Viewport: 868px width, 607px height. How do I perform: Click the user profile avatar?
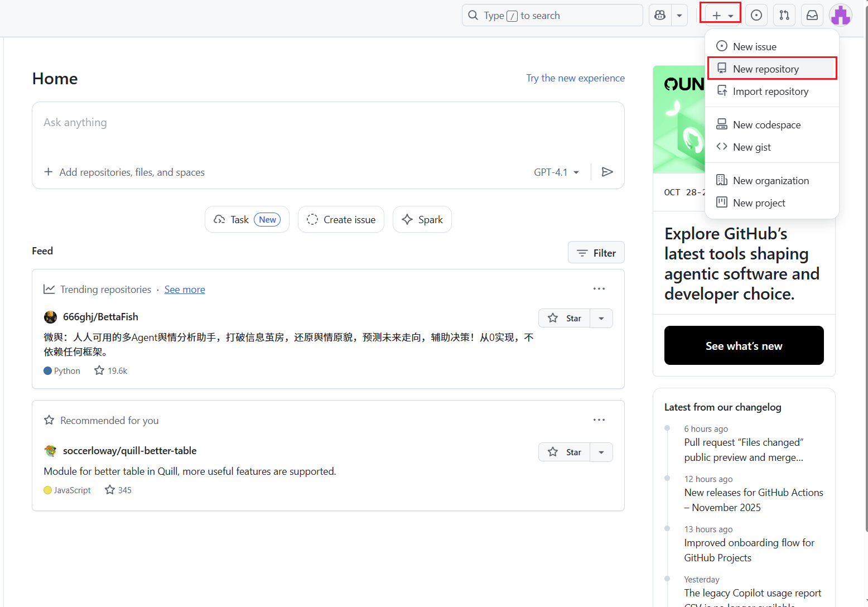pyautogui.click(x=840, y=16)
